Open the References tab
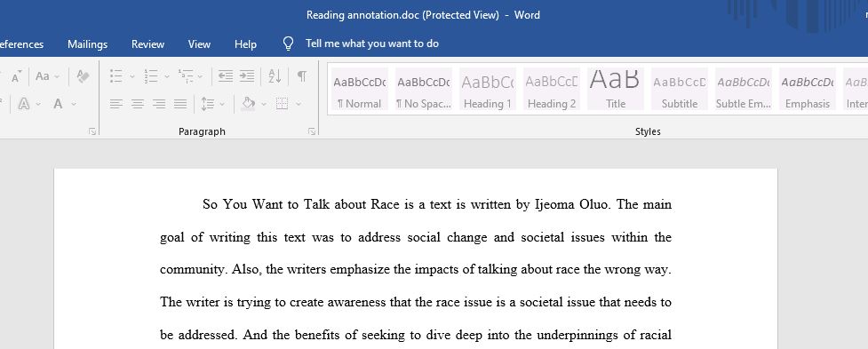868x349 pixels. pos(21,44)
